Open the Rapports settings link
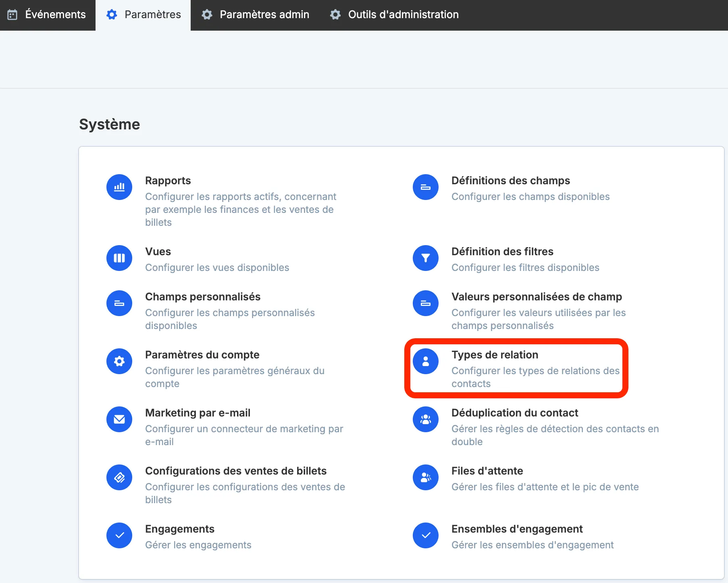 [x=168, y=181]
